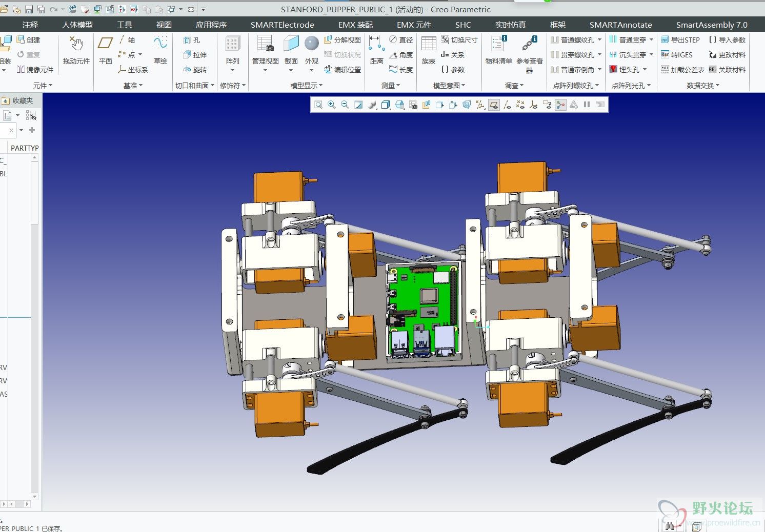Click the Manage Views (管理视图) icon
Screen dimensions: 765x532
pyautogui.click(x=266, y=44)
